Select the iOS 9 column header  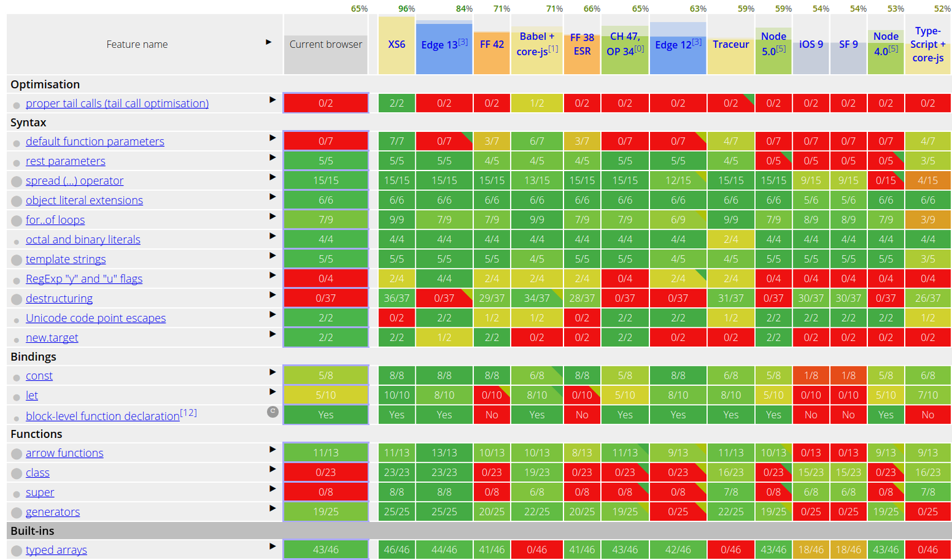811,45
